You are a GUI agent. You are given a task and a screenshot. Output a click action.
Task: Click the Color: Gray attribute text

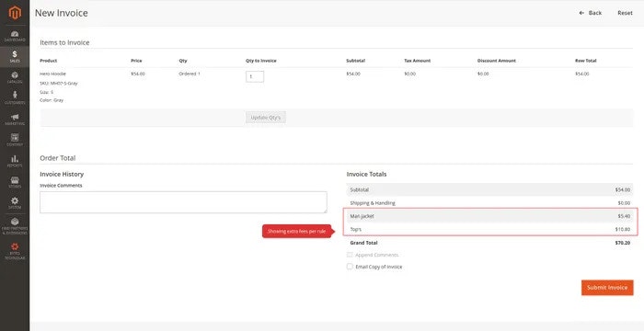52,100
